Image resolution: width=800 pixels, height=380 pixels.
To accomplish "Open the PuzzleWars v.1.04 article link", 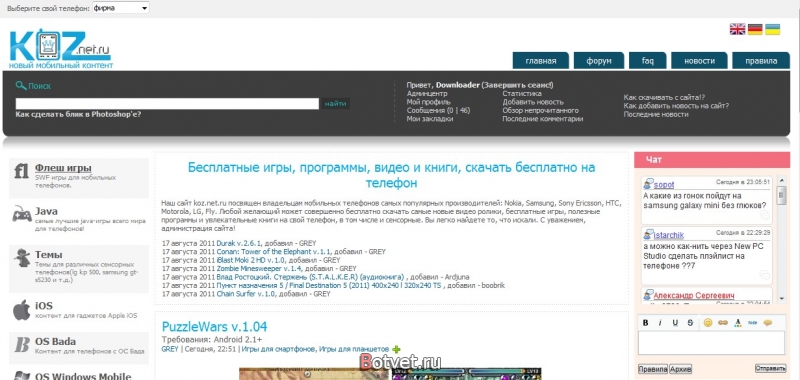I will coord(214,327).
